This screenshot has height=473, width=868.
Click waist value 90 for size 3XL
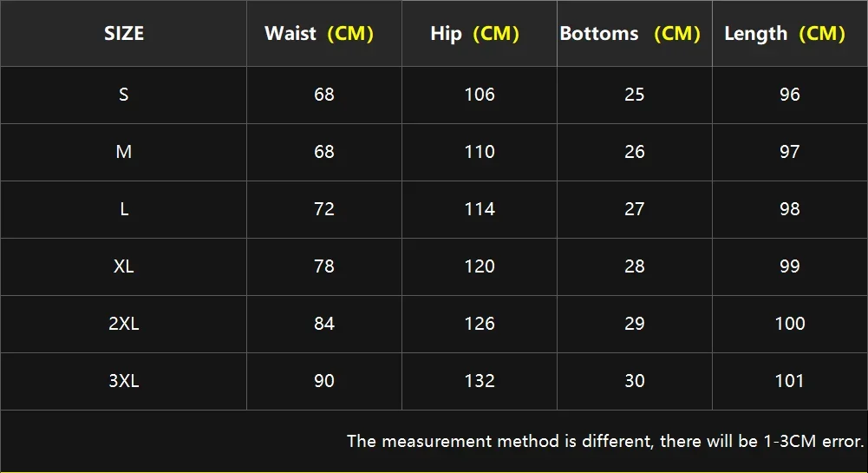tap(324, 381)
